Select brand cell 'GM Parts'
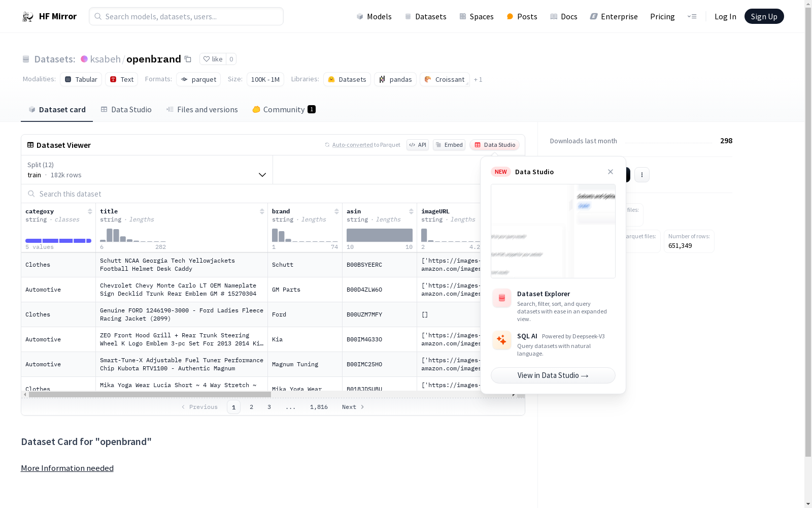This screenshot has width=812, height=508. click(x=304, y=290)
